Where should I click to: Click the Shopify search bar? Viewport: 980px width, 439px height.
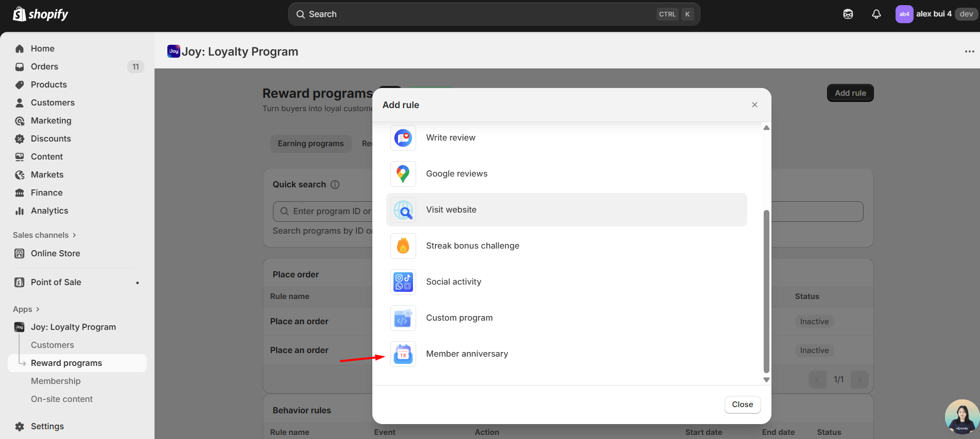point(493,14)
